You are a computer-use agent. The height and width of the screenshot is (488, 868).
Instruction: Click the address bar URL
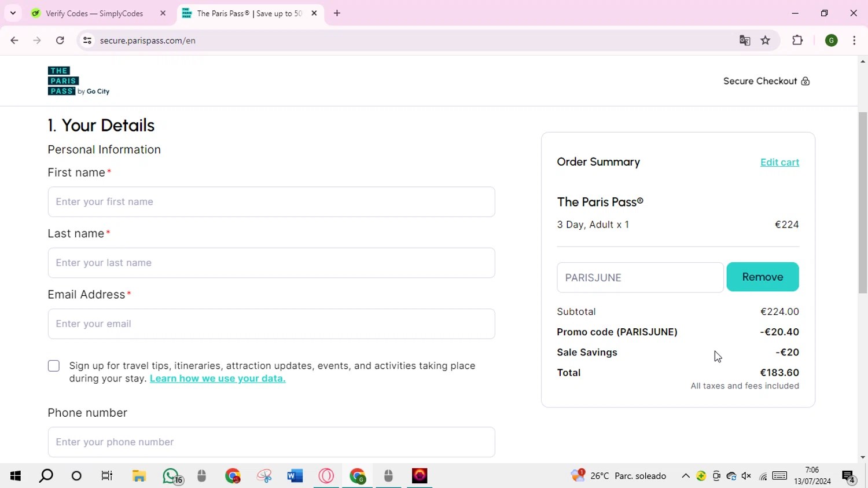tap(148, 41)
